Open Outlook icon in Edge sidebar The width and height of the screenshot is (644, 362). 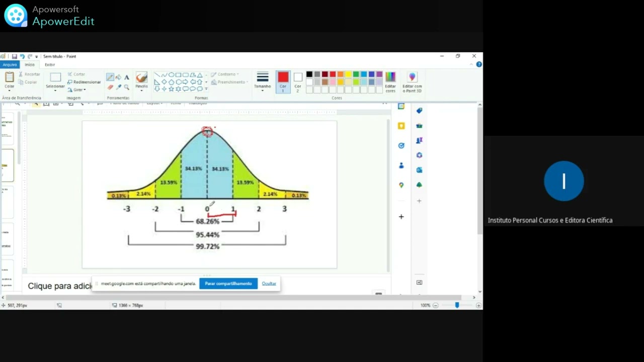(419, 170)
